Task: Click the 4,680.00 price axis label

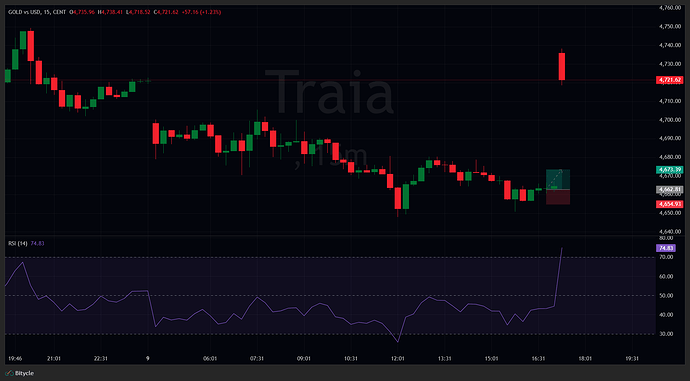Action: click(670, 157)
